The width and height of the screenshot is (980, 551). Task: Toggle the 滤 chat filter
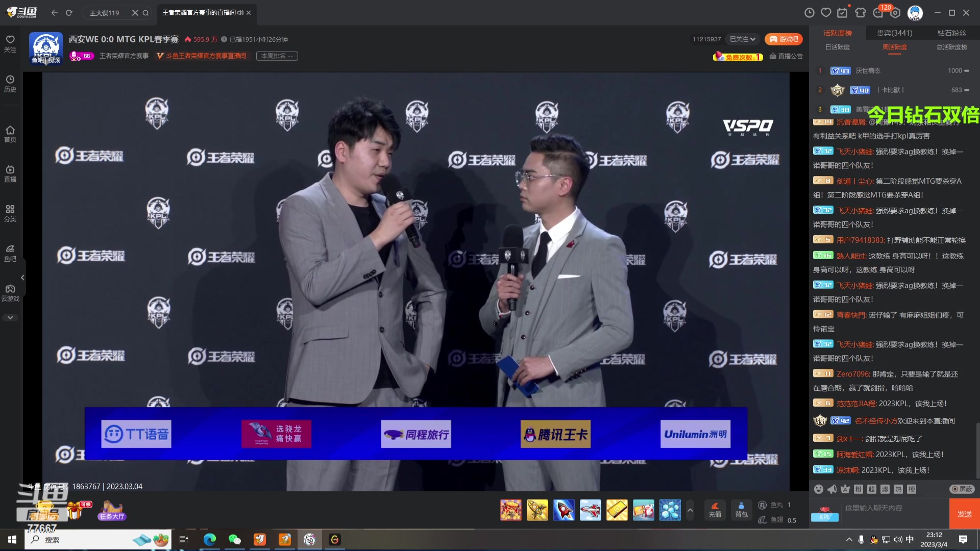click(885, 489)
